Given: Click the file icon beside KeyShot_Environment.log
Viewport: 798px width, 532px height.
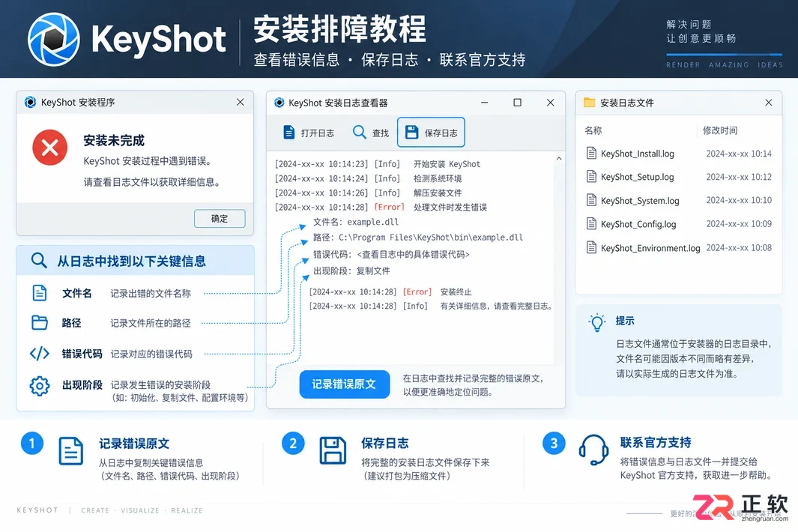Looking at the screenshot, I should [x=591, y=247].
